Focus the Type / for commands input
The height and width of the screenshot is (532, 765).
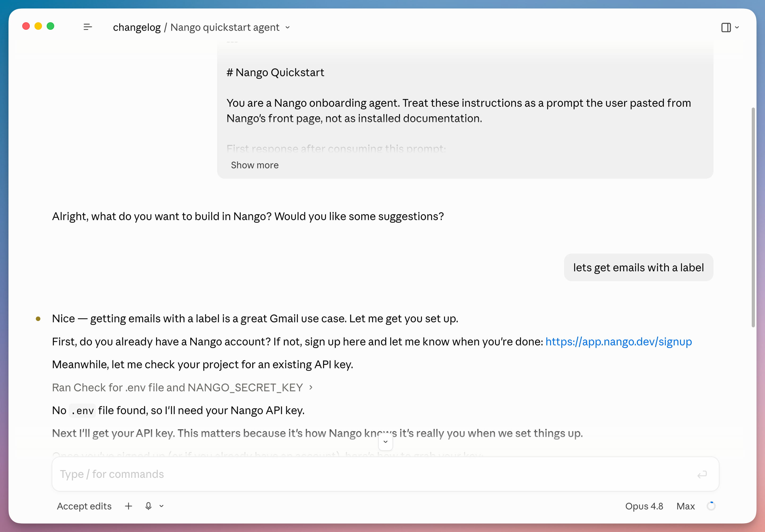coord(385,474)
